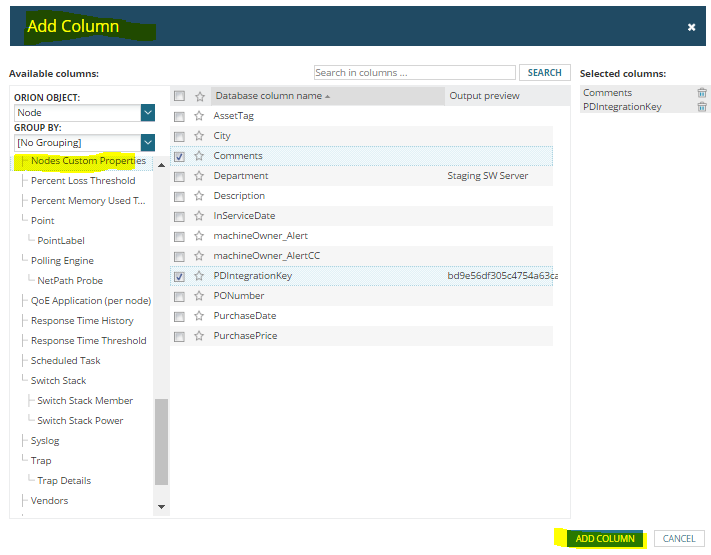Check the machineOwner_AlertCC checkbox
The height and width of the screenshot is (555, 711).
(x=180, y=256)
